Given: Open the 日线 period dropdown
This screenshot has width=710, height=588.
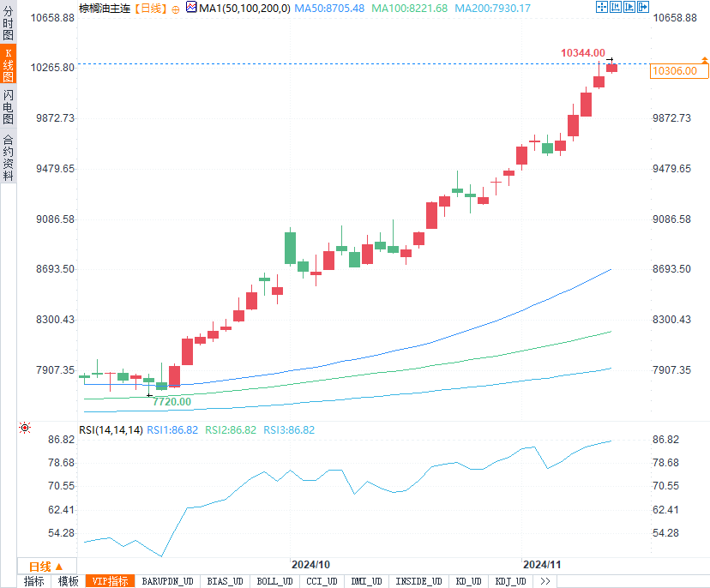Looking at the screenshot, I should point(46,567).
